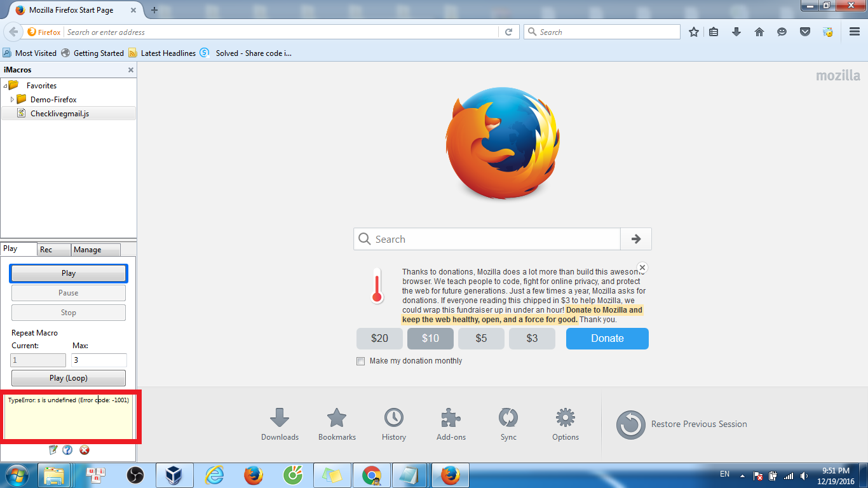Collapse the Favorites folder in iMacros
Screen dimensions: 868x488
point(5,86)
